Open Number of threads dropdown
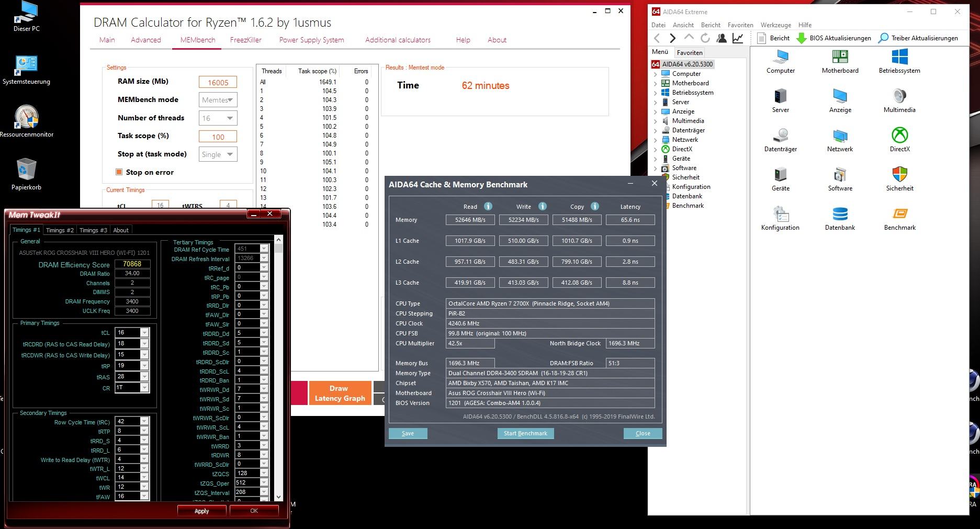 tap(218, 118)
